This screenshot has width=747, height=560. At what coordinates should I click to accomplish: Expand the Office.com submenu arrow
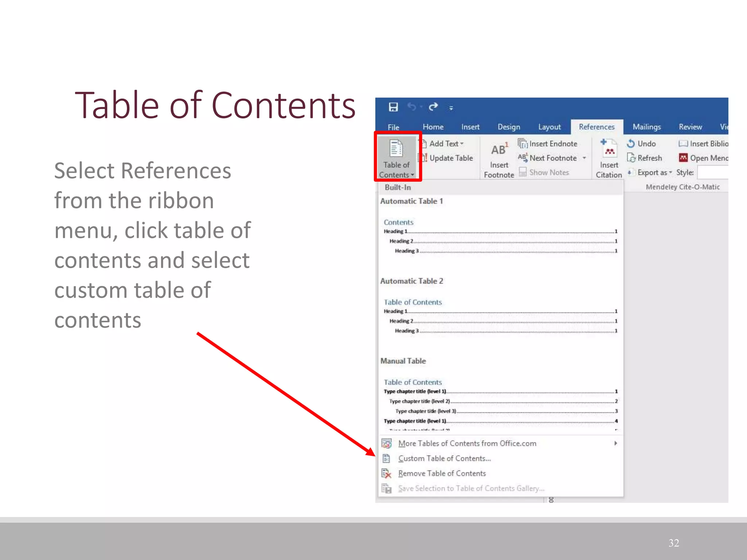click(x=616, y=443)
